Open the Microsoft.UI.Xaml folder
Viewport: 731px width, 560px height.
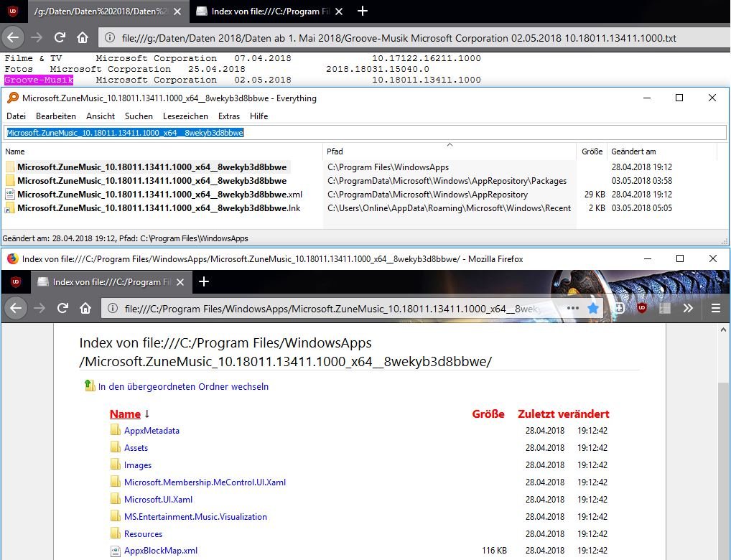(158, 500)
